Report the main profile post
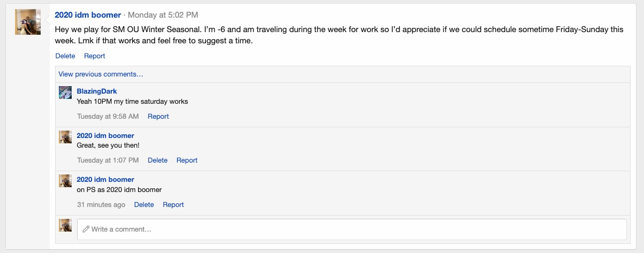The image size is (644, 253). [x=95, y=56]
